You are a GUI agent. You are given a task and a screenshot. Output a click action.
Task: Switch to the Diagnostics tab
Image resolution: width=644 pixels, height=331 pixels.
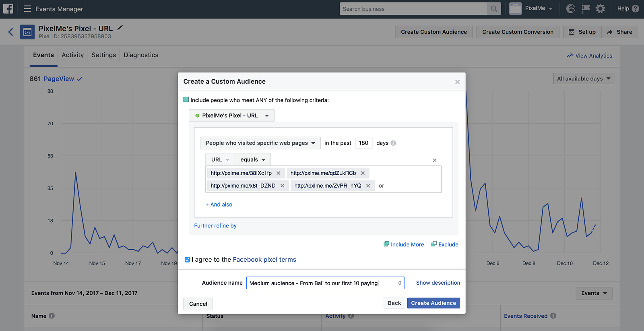coord(141,55)
